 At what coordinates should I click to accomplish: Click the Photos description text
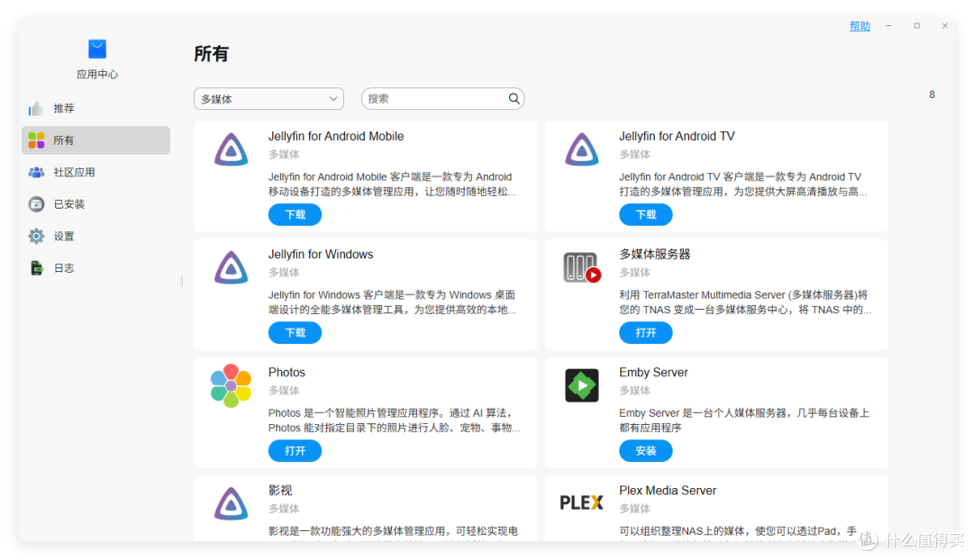pos(394,420)
